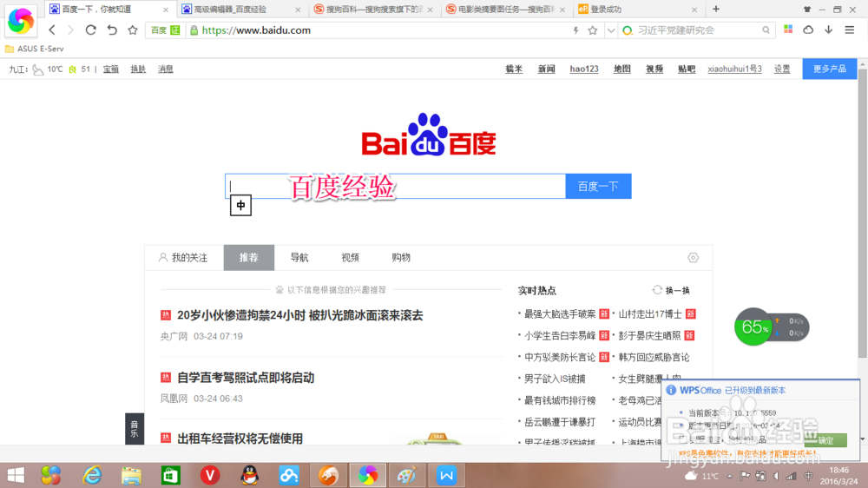Viewport: 868px width, 488px height.
Task: Switch to the 登录成功 tab
Action: (638, 10)
